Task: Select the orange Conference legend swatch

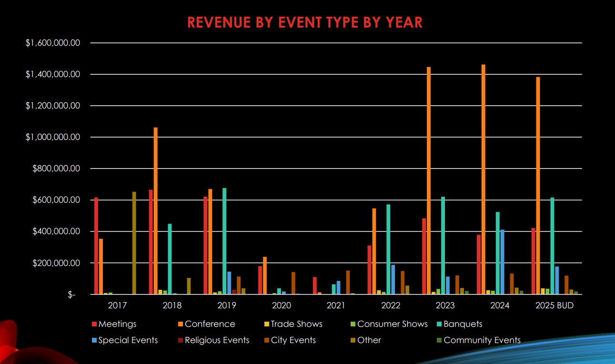Action: pos(181,325)
